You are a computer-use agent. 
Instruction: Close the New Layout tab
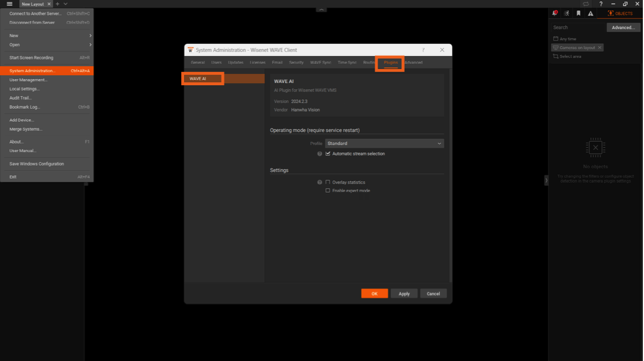pos(49,4)
